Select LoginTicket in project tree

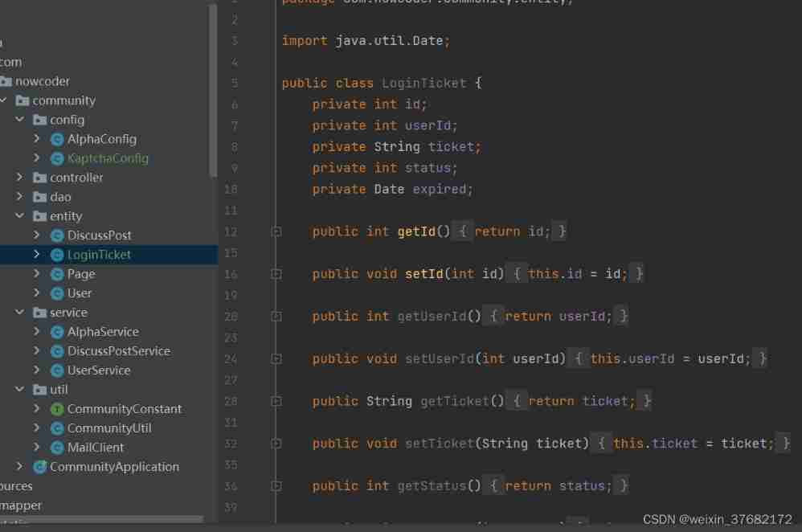(99, 255)
